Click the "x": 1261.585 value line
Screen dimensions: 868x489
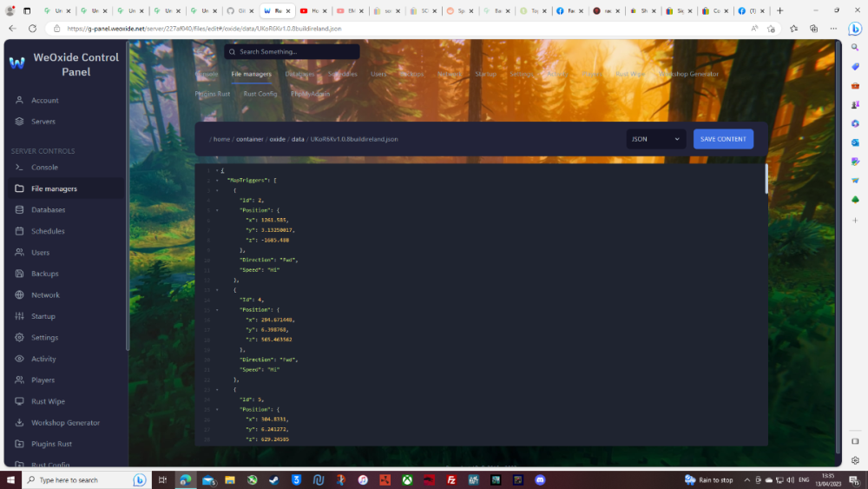[x=266, y=221]
